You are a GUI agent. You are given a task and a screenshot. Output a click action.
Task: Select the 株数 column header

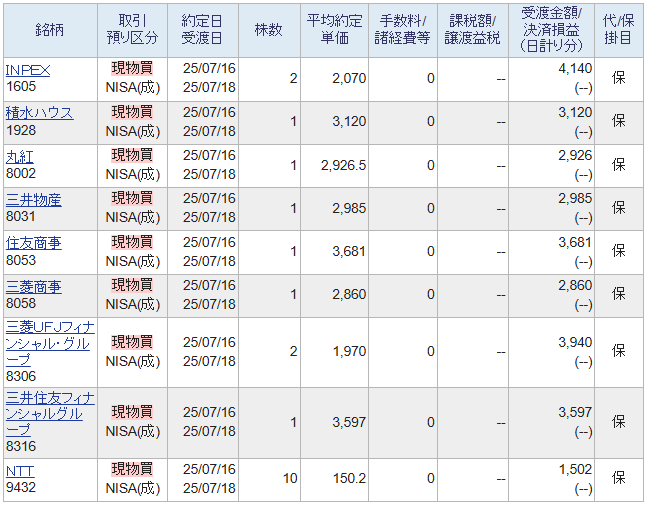click(269, 30)
